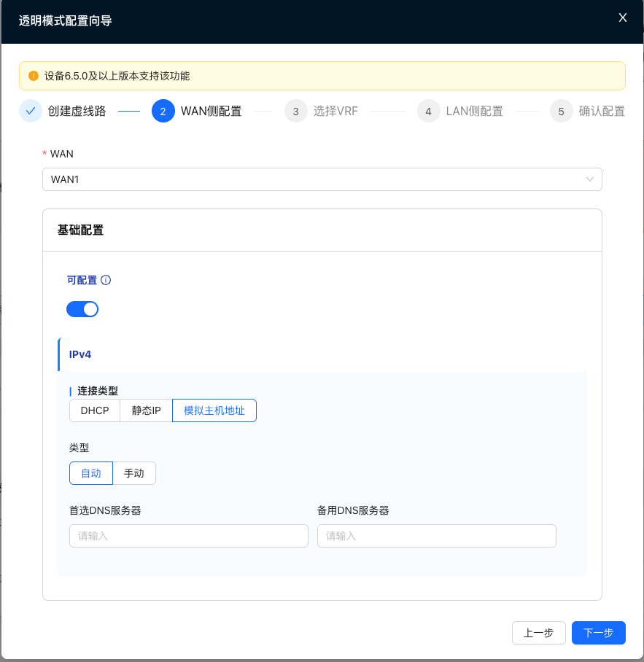Choose 手动 type option
Screen dimensions: 644x662
click(134, 473)
